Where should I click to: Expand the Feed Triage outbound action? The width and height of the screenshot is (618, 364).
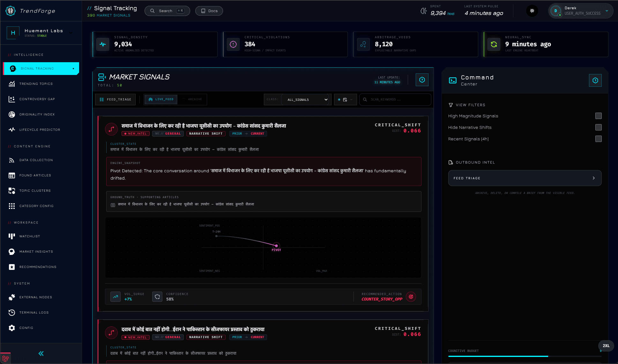[525, 178]
